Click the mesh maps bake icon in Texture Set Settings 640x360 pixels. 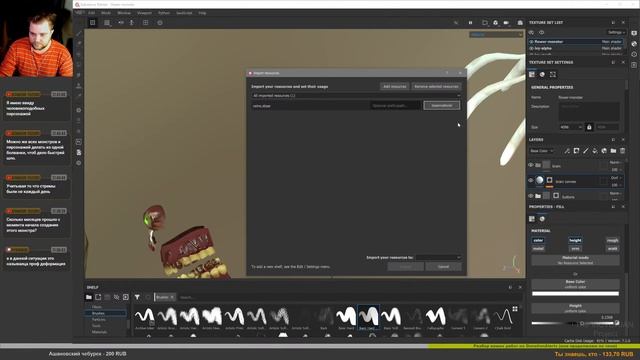pyautogui.click(x=553, y=74)
